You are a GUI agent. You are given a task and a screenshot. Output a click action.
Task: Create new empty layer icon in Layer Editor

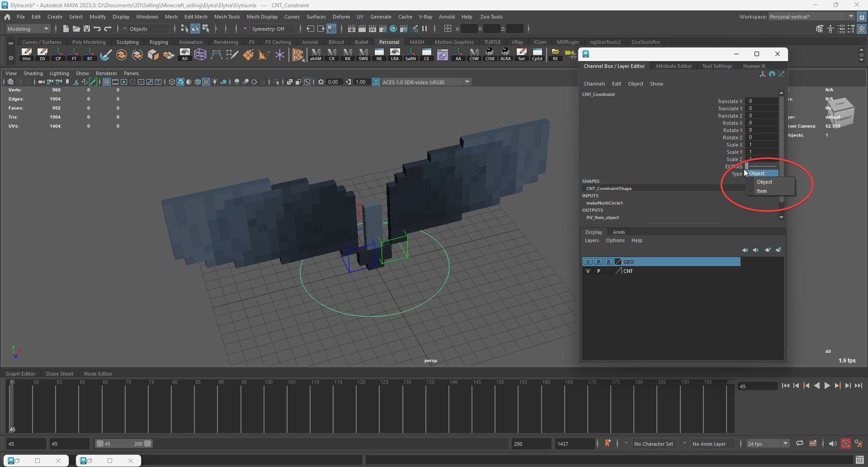768,250
